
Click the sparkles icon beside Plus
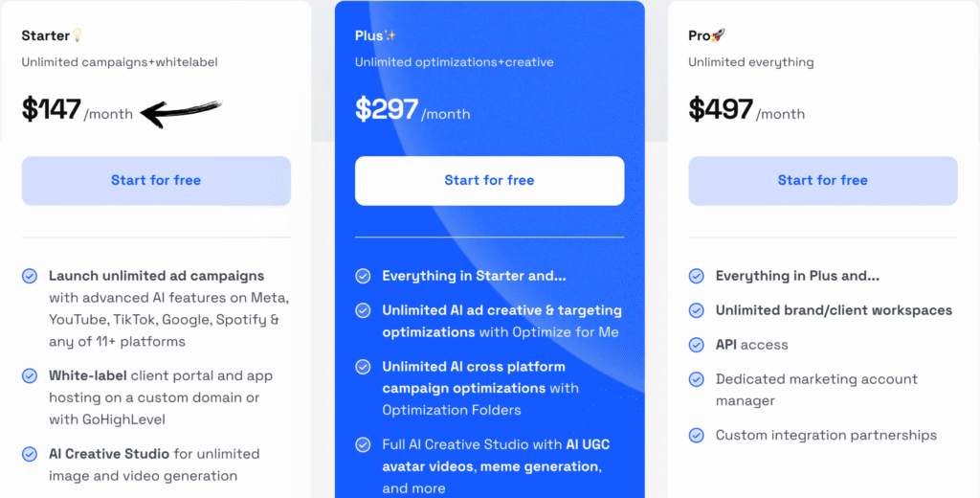(390, 35)
